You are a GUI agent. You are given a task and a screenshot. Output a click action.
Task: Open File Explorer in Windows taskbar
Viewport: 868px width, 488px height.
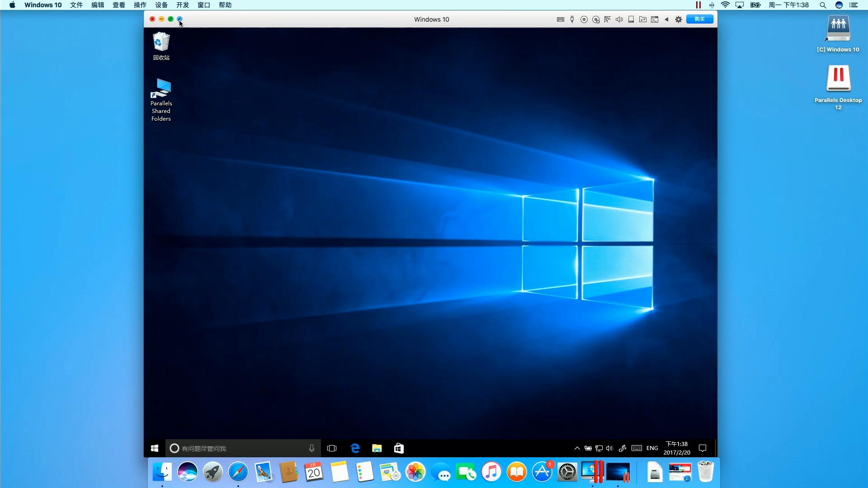[377, 448]
